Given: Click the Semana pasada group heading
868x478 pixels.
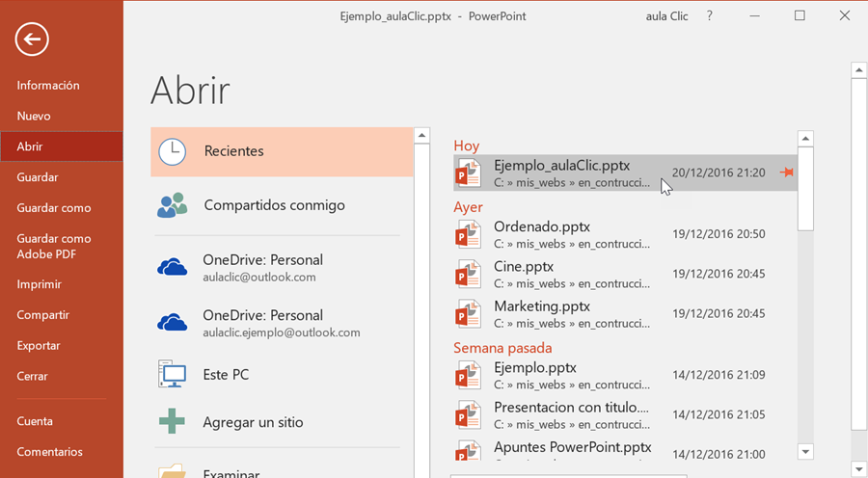Looking at the screenshot, I should click(502, 348).
